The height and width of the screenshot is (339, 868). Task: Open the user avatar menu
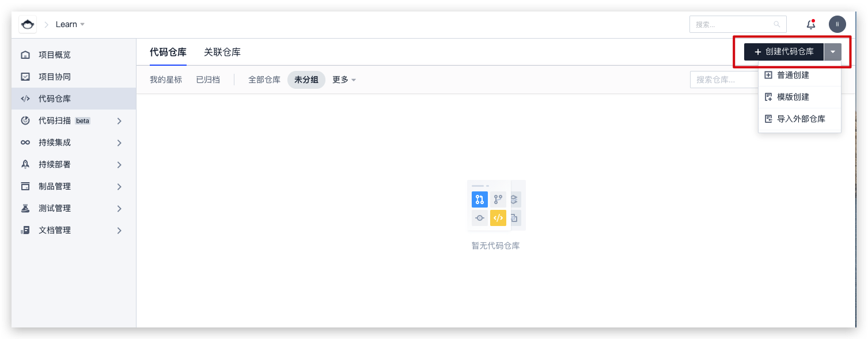click(837, 24)
